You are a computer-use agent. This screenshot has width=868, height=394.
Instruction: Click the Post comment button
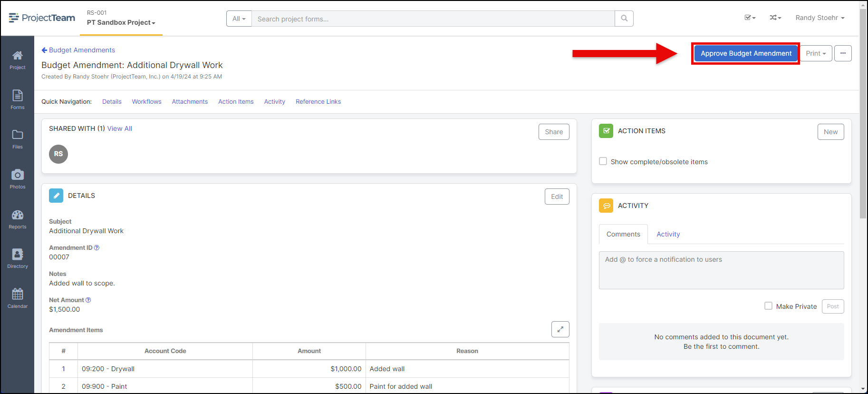[x=833, y=306]
